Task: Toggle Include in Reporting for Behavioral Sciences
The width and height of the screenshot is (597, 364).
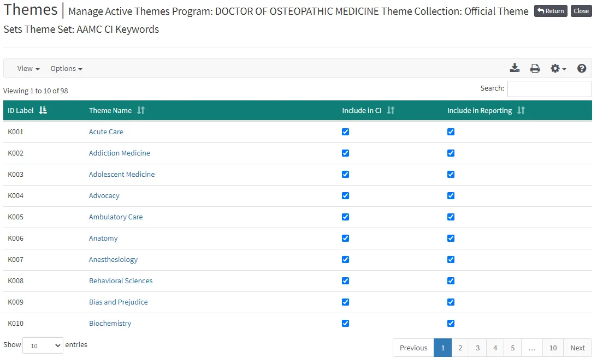Action: coord(451,281)
